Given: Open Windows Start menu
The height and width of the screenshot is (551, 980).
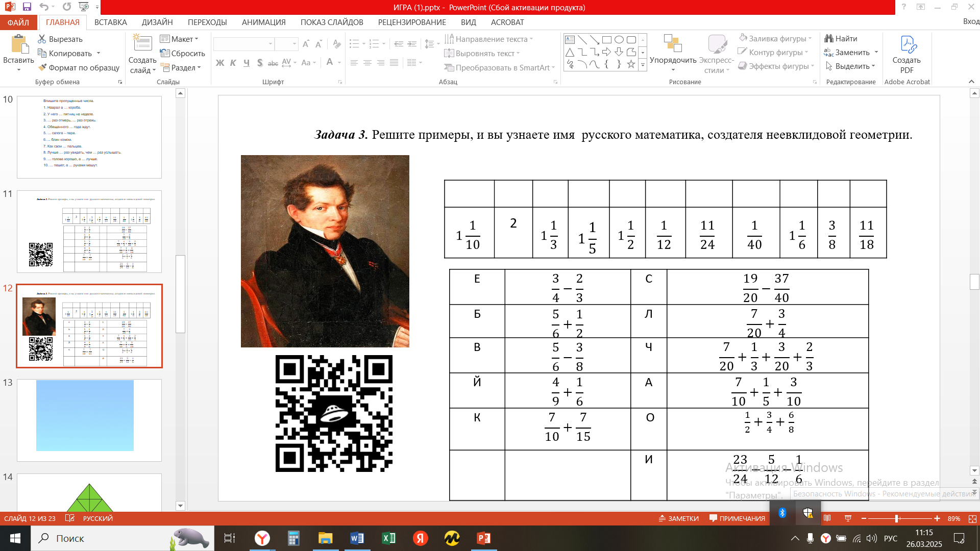Looking at the screenshot, I should 15,538.
